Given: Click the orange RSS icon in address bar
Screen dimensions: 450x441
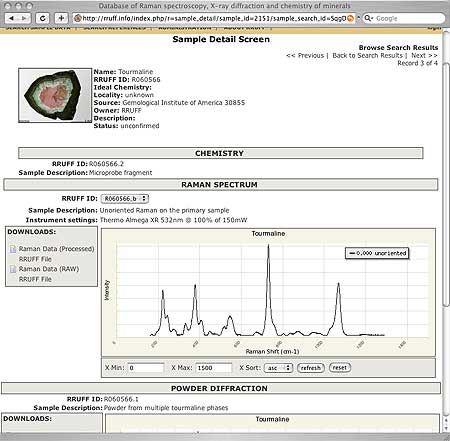Looking at the screenshot, I should coord(350,18).
